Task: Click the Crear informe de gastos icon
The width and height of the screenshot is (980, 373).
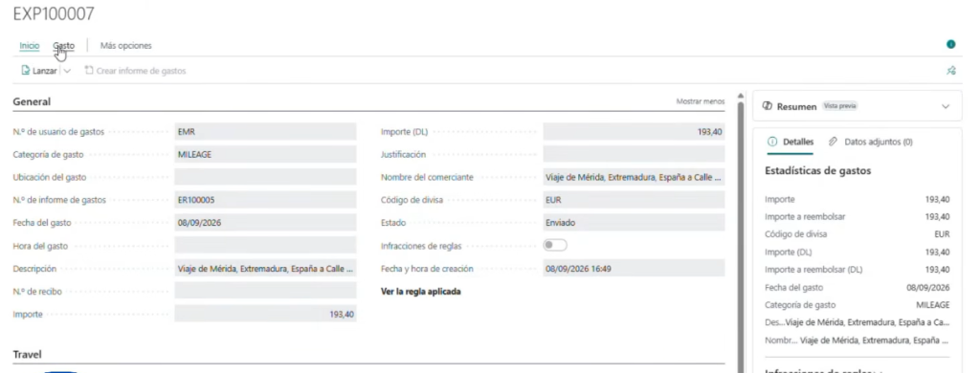Action: 89,71
